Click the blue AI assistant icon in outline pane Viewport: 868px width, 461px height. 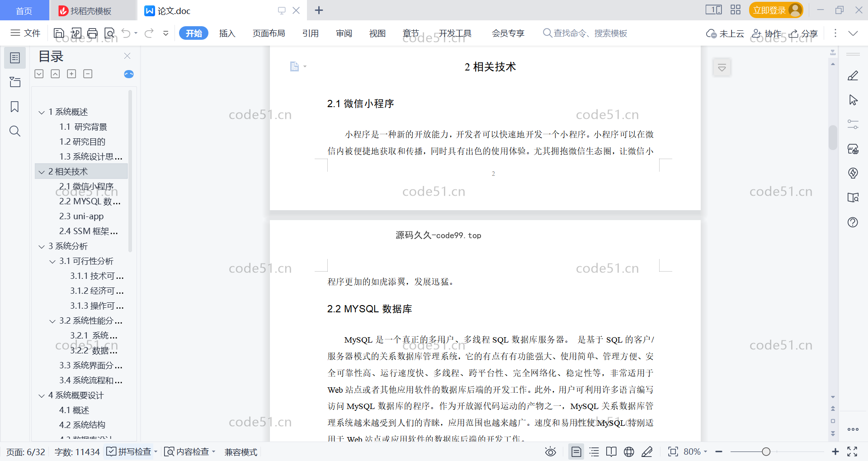pyautogui.click(x=129, y=74)
